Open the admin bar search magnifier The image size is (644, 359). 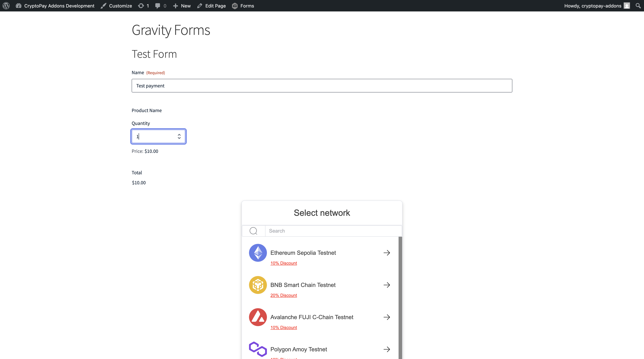pyautogui.click(x=638, y=6)
